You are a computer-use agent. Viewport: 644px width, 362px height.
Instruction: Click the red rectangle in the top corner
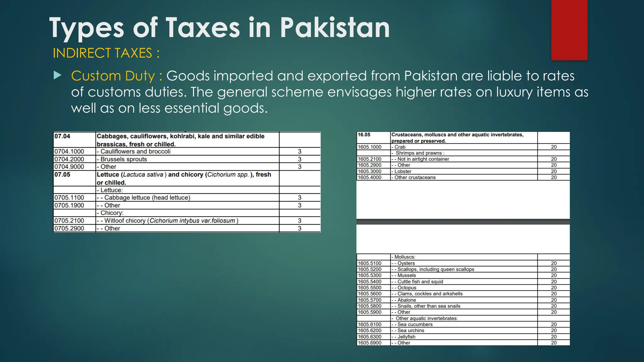click(x=569, y=30)
